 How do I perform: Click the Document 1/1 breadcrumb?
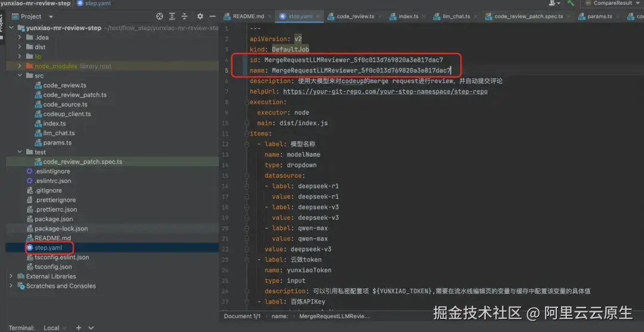[x=242, y=316]
